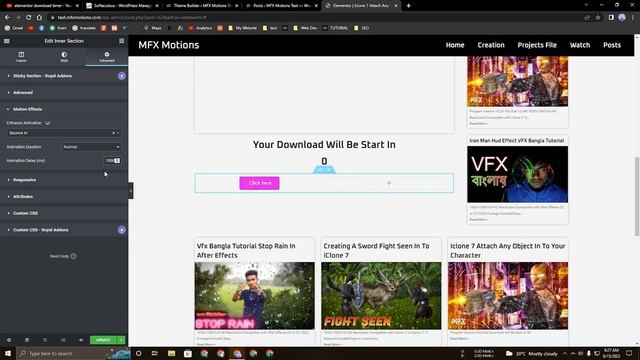Open the Animation Duration dropdown
The height and width of the screenshot is (360, 640).
[x=91, y=147]
